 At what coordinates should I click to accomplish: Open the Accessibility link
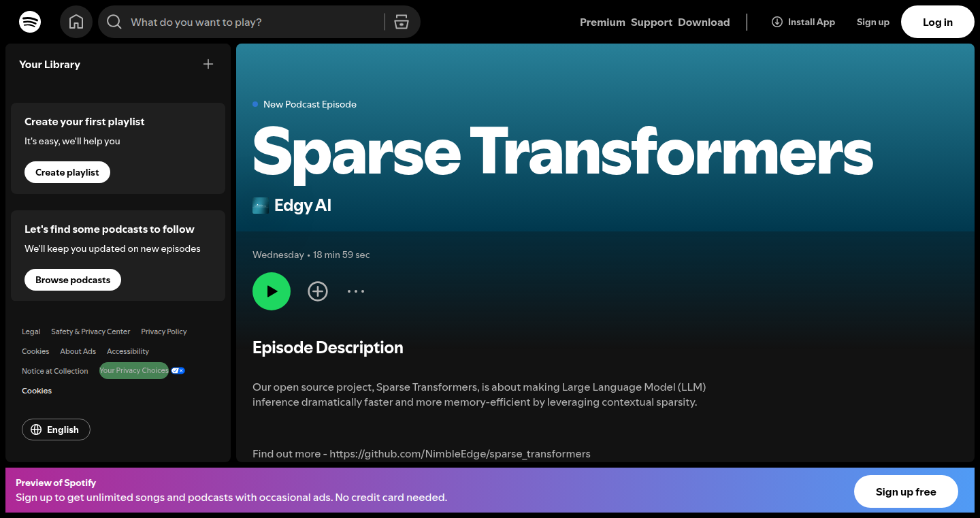[x=128, y=351]
